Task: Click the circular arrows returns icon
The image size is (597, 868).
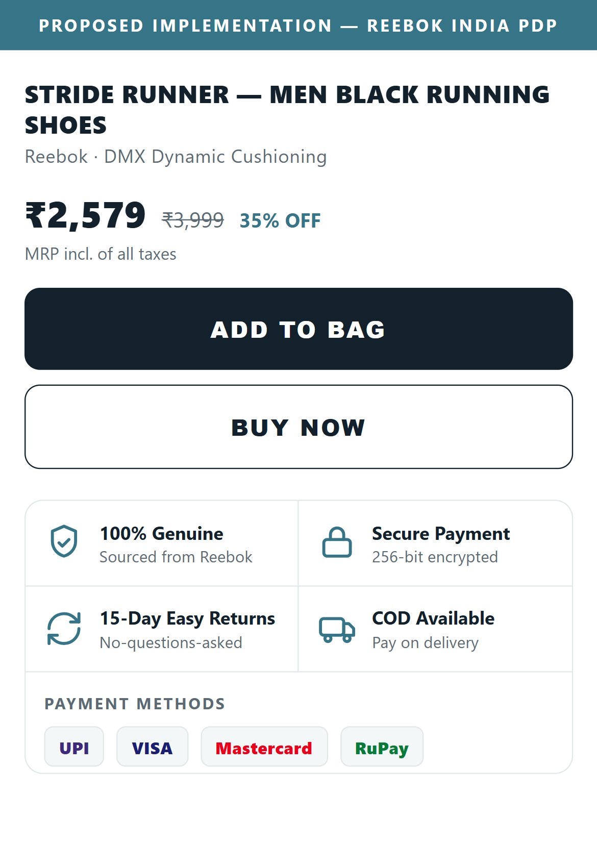Action: tap(64, 629)
